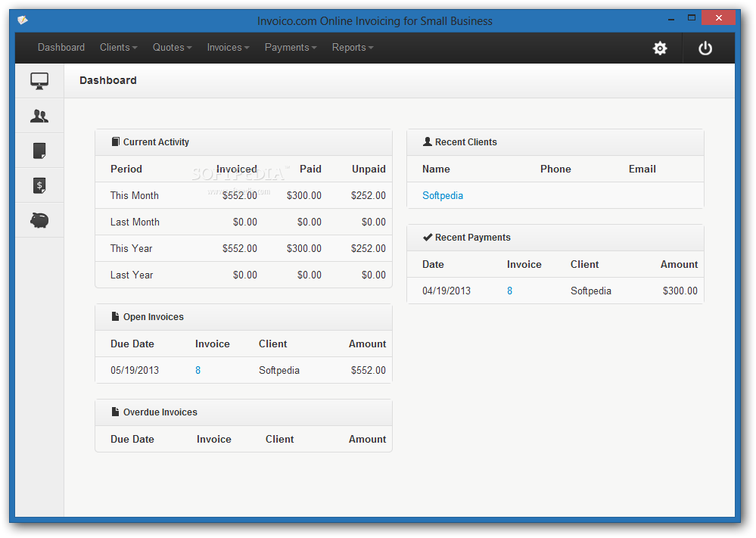This screenshot has height=538, width=756.
Task: Click the due date 05/19/2013 cell
Action: 135,370
